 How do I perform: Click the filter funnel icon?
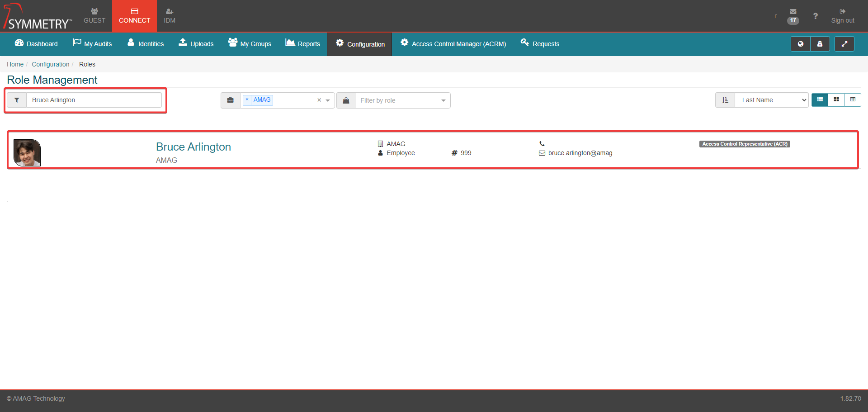click(17, 100)
